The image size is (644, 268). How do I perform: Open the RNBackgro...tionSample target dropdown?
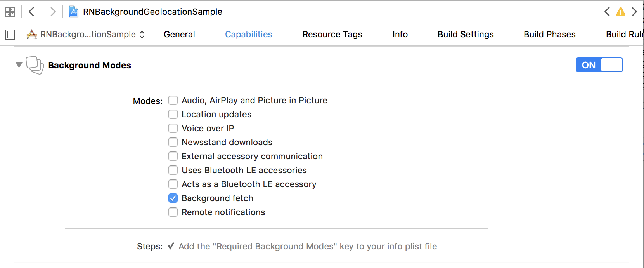click(86, 35)
